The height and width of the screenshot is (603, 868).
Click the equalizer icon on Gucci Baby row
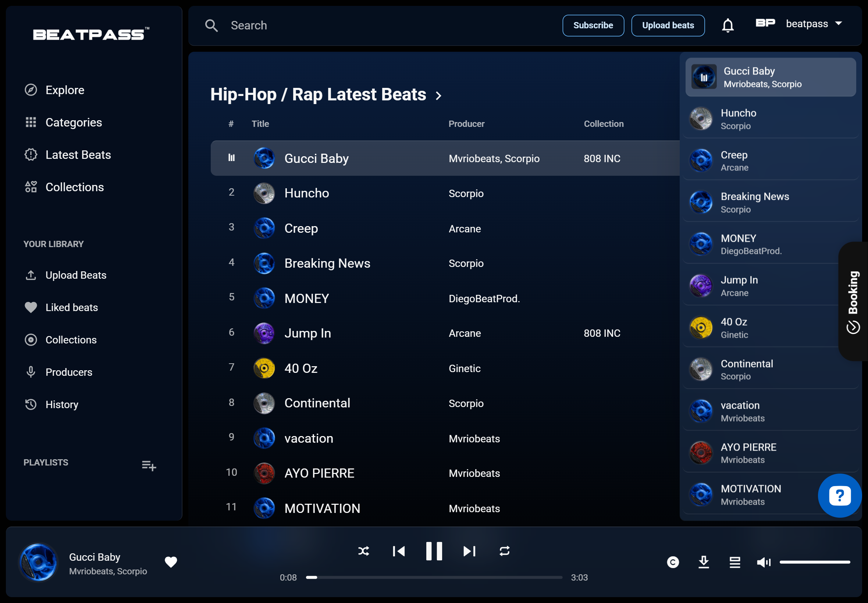pos(231,158)
